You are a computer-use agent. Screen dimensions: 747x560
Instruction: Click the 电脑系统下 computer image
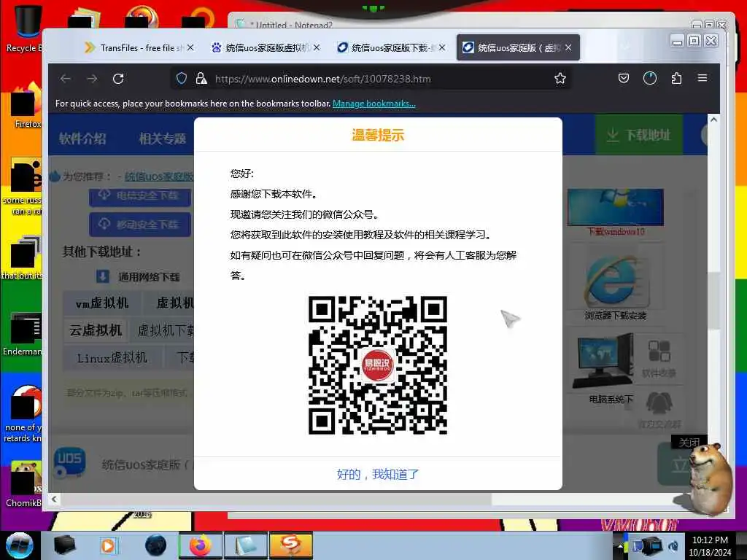pos(603,362)
